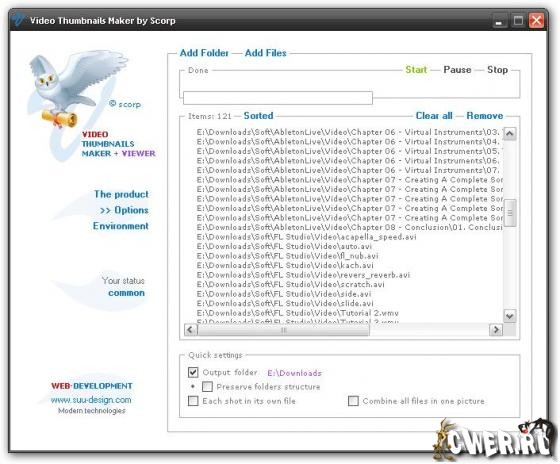This screenshot has width=560, height=464.
Task: Enable Combine all files in one picture
Action: pos(353,401)
